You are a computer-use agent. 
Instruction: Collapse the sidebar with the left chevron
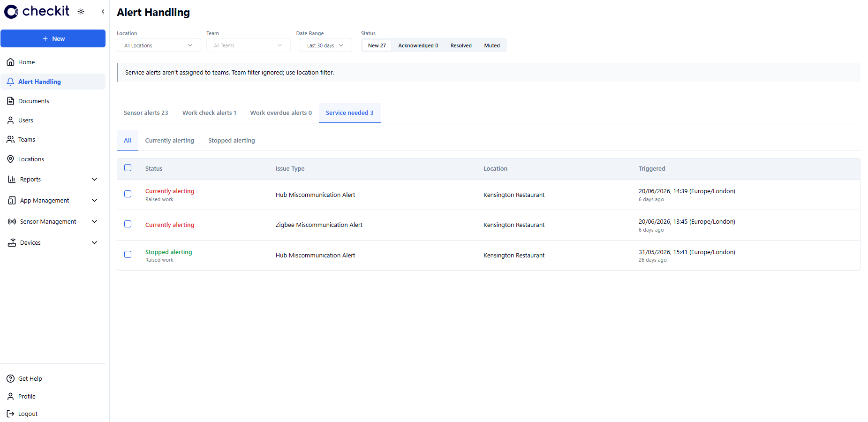click(x=103, y=12)
